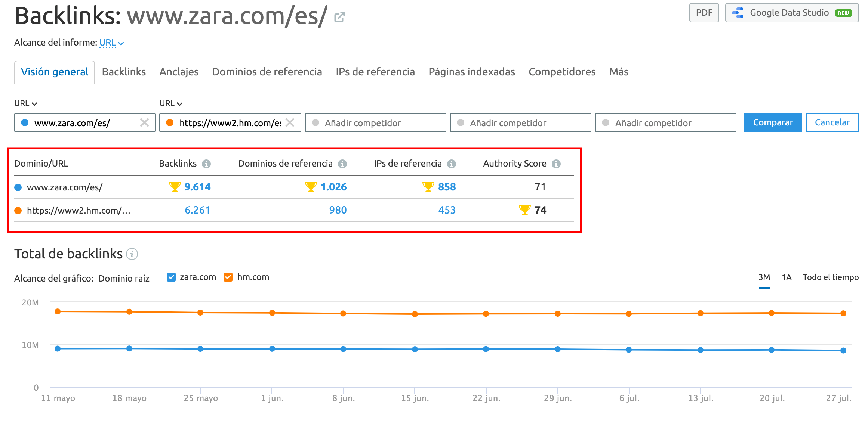Switch to Páginas indexadas tab
Screen dimensions: 868x425
click(x=472, y=72)
